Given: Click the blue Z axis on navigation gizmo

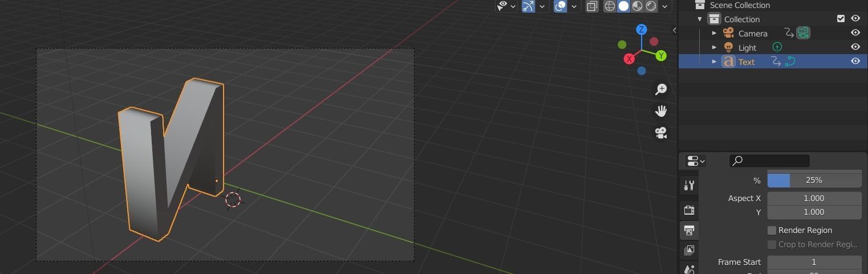Looking at the screenshot, I should 642,30.
